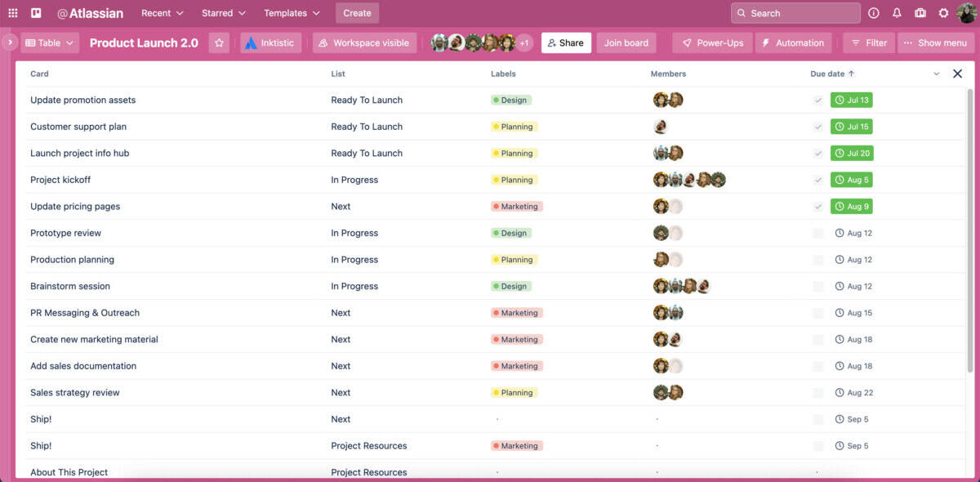Uncheck due date complete for Jul 15
Screen dimensions: 980x482
818,127
